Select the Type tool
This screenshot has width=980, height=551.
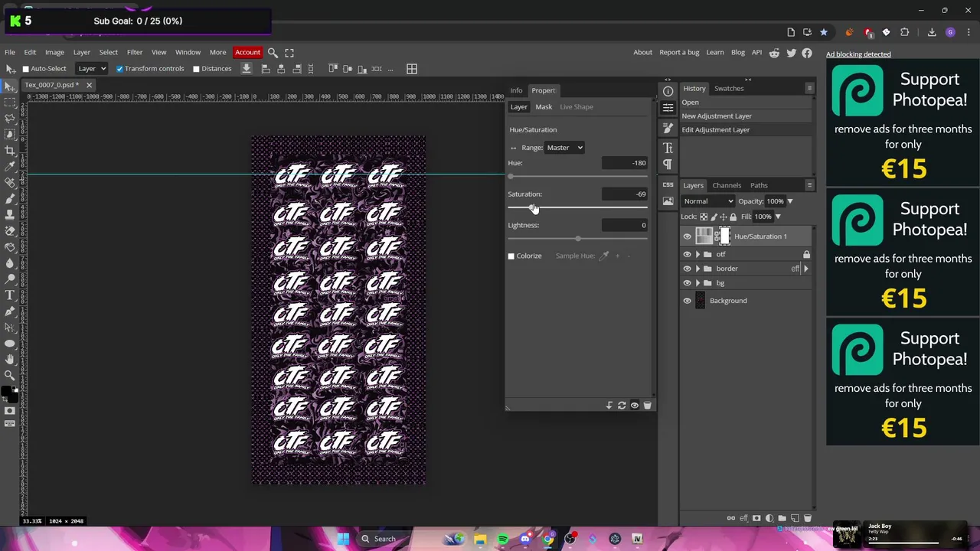tap(10, 295)
